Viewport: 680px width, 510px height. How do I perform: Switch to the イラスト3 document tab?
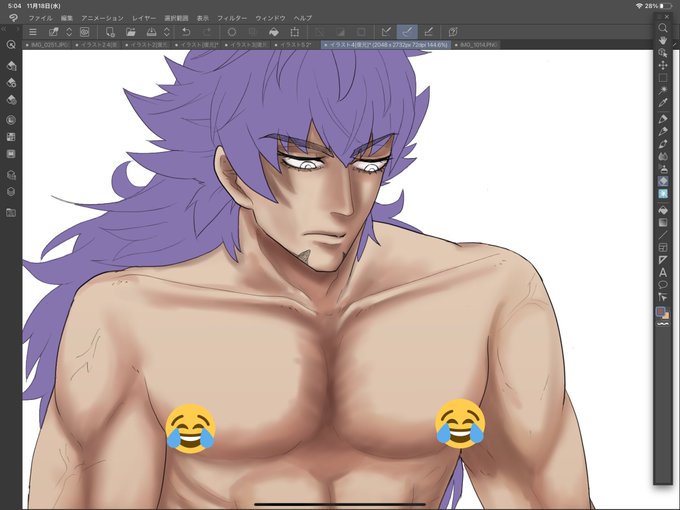point(246,45)
